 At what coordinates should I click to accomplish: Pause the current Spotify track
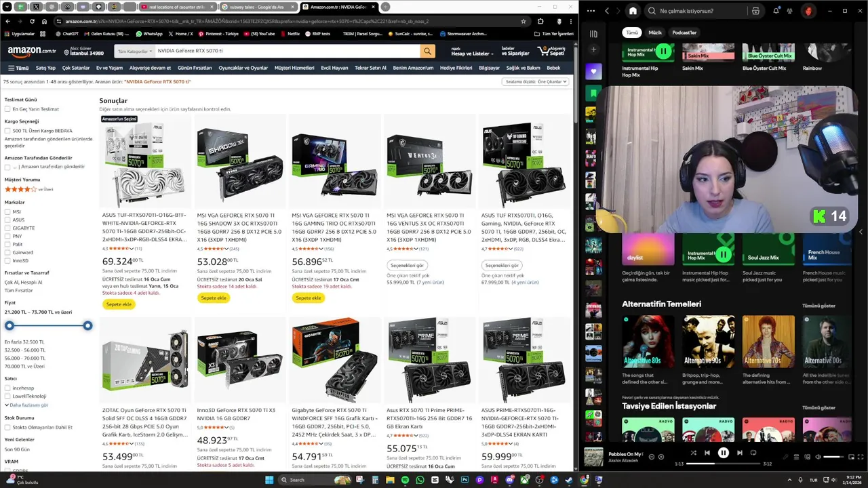coord(723,453)
